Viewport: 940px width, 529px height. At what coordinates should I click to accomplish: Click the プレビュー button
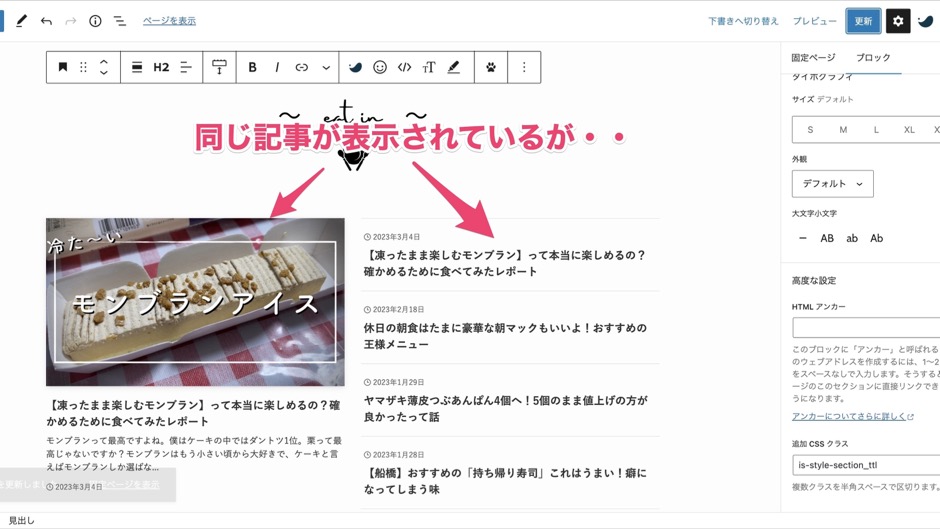pos(814,21)
